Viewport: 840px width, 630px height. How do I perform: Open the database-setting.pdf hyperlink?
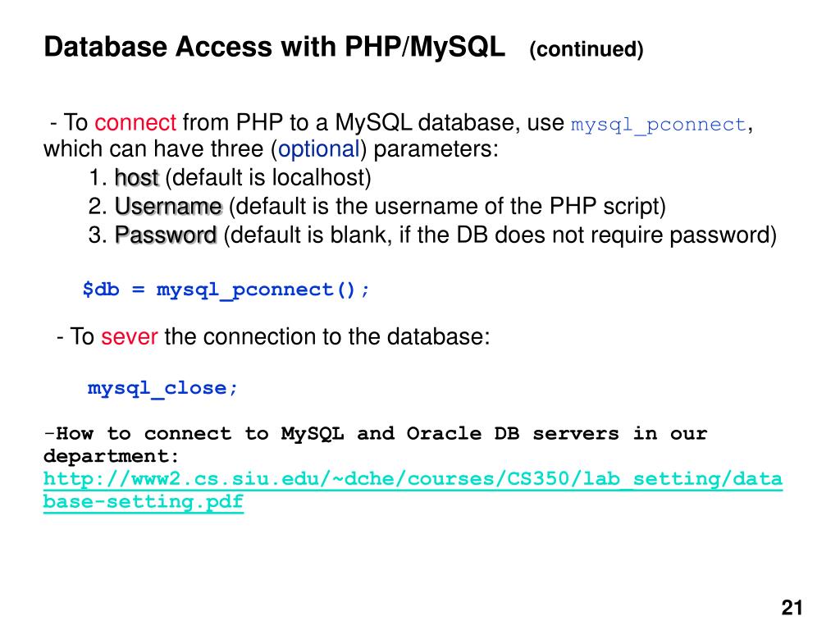point(413,490)
